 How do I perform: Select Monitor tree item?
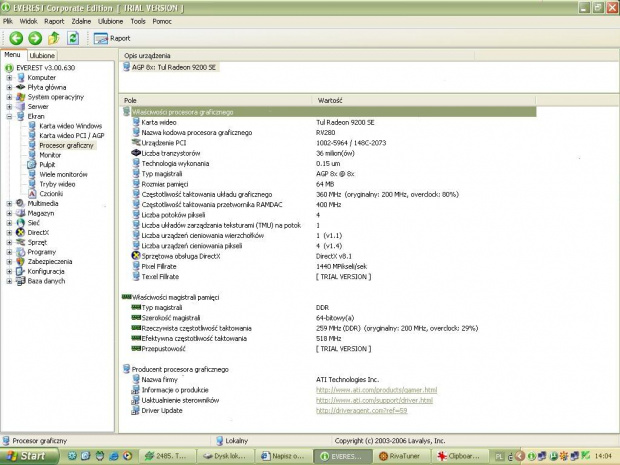click(x=50, y=155)
